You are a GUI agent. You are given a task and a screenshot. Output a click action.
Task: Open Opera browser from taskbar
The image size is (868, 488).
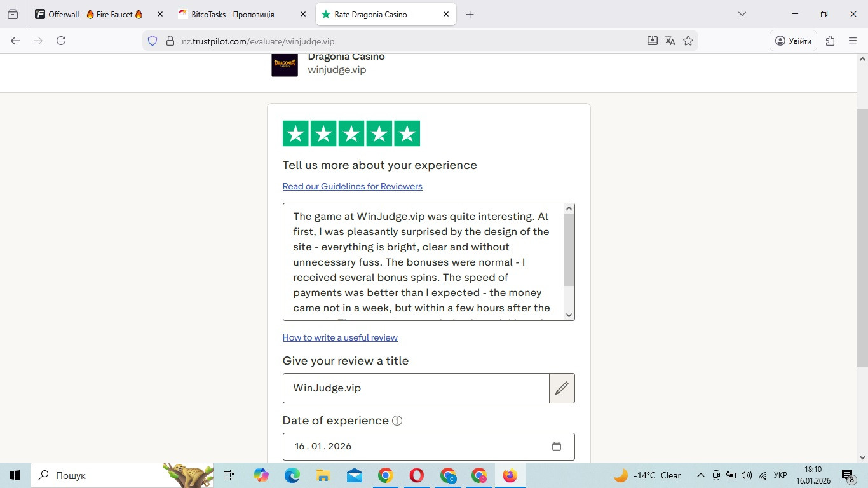click(417, 475)
